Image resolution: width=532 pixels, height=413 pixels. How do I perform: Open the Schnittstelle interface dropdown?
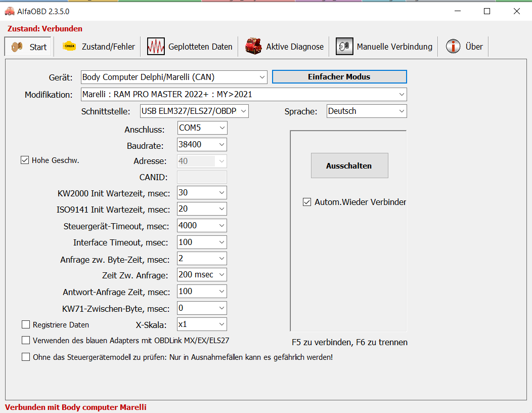point(194,111)
